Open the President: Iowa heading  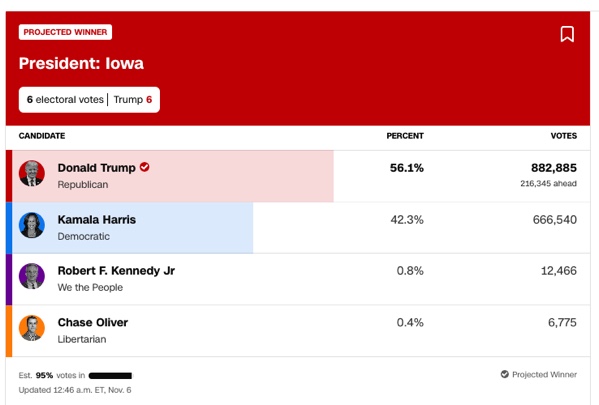click(81, 63)
